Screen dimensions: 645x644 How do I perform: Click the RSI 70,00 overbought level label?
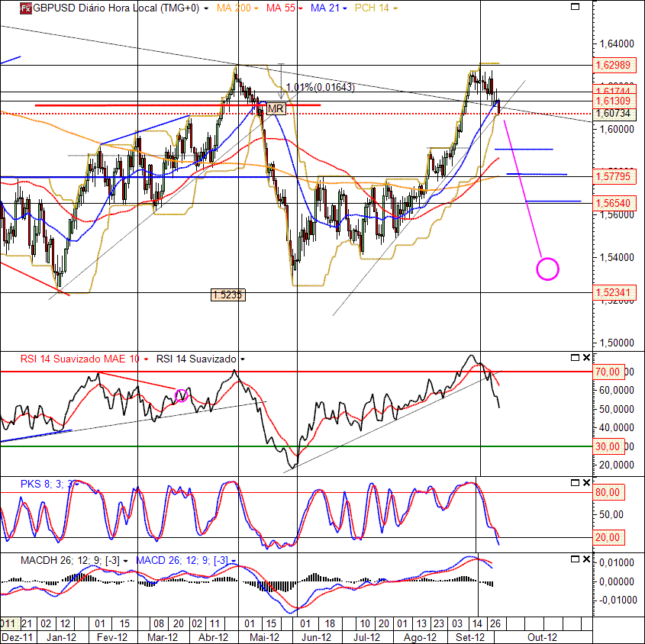[608, 372]
